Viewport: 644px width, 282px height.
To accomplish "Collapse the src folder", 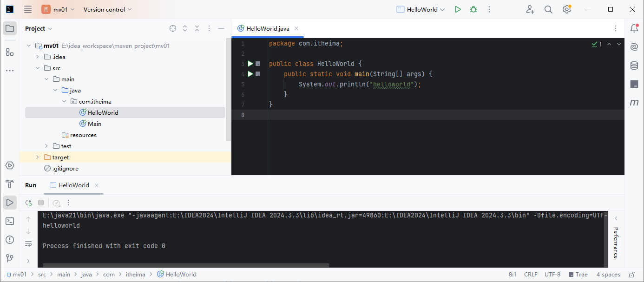I will click(x=38, y=68).
